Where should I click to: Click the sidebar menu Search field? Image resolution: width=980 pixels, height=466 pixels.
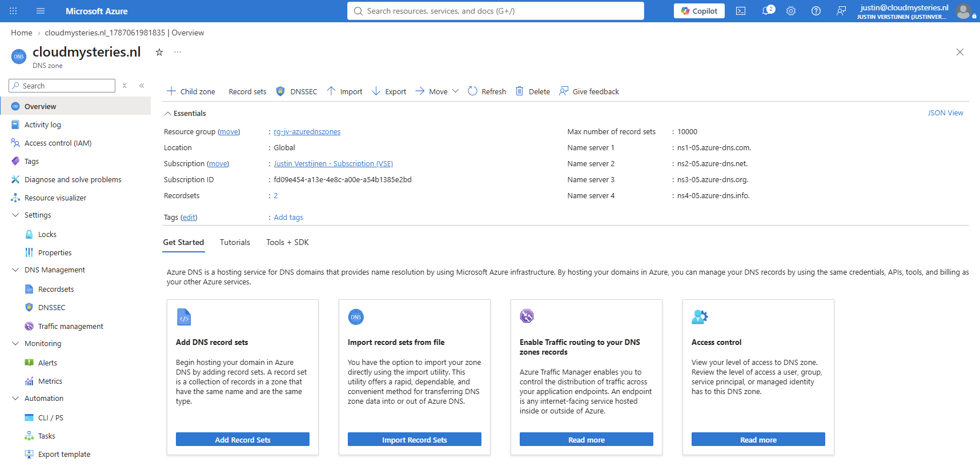click(62, 86)
